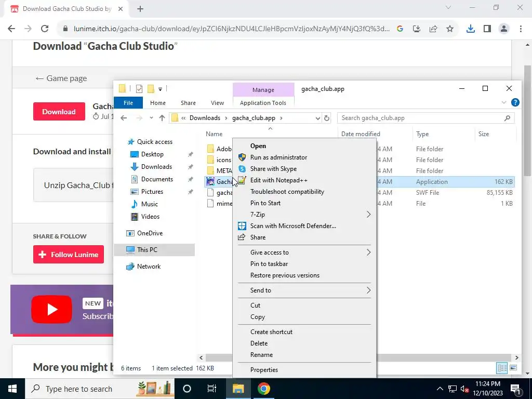The image size is (532, 399).
Task: Open Application Tools ribbon tab
Action: click(263, 103)
